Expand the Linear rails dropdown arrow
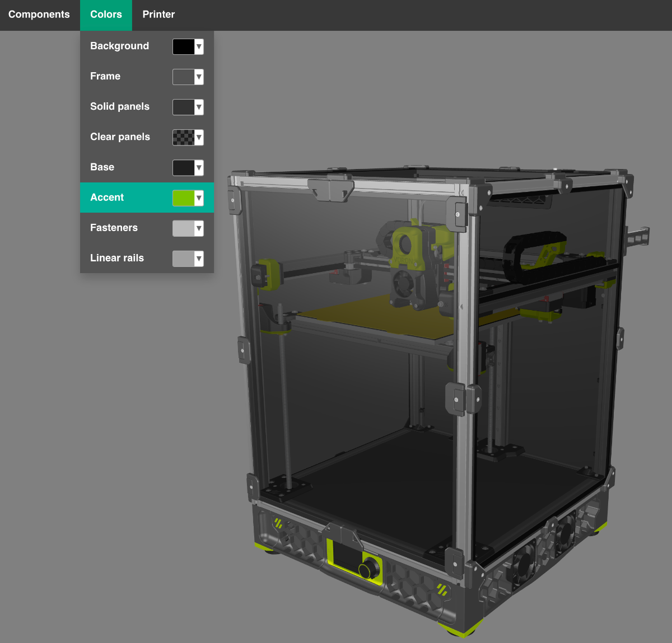The image size is (672, 643). tap(199, 259)
